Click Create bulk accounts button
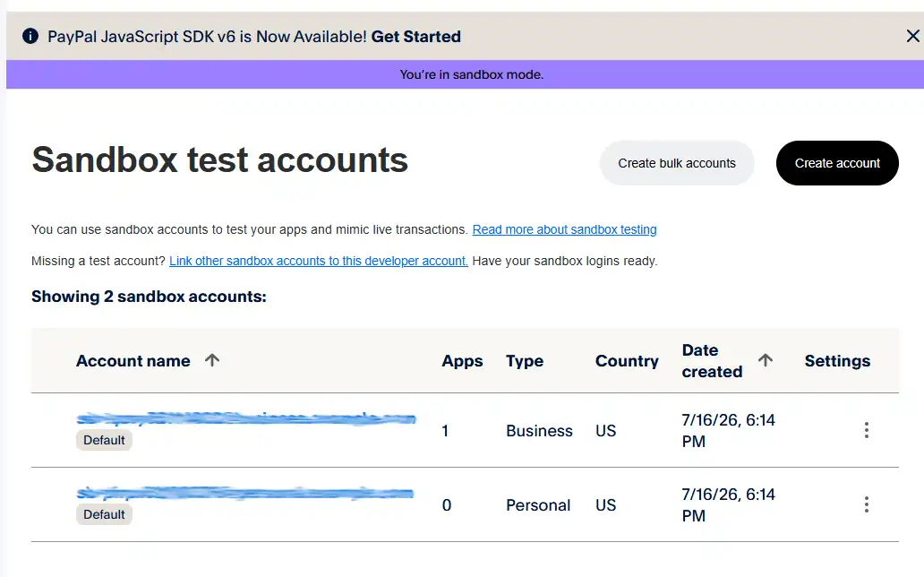 (x=677, y=163)
